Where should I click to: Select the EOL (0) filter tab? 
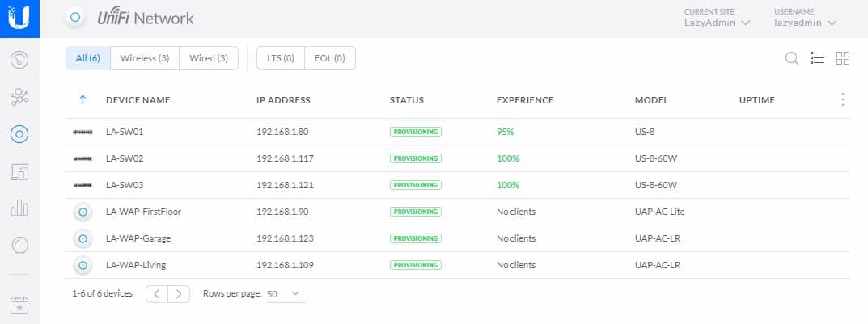coord(330,58)
